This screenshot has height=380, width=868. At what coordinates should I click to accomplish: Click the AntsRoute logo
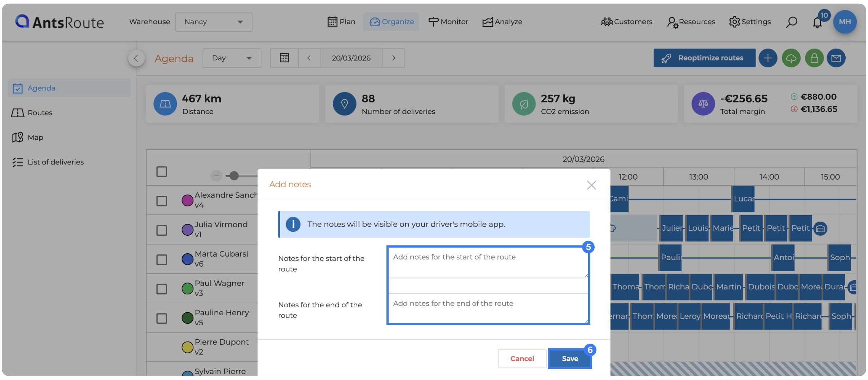point(59,22)
